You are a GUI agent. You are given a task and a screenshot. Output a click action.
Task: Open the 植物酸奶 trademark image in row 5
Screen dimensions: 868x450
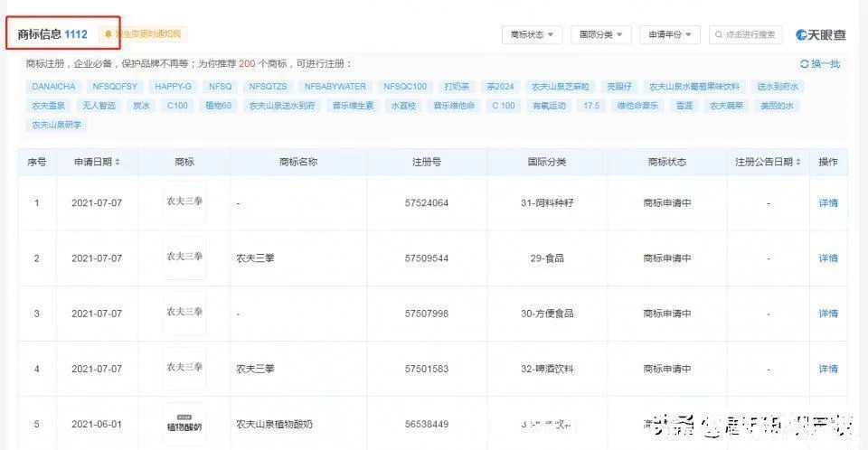click(x=184, y=424)
